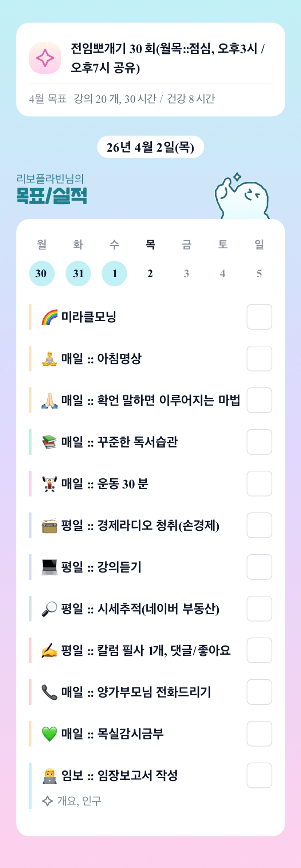Click the meditation icon for 아침명상

[49, 359]
